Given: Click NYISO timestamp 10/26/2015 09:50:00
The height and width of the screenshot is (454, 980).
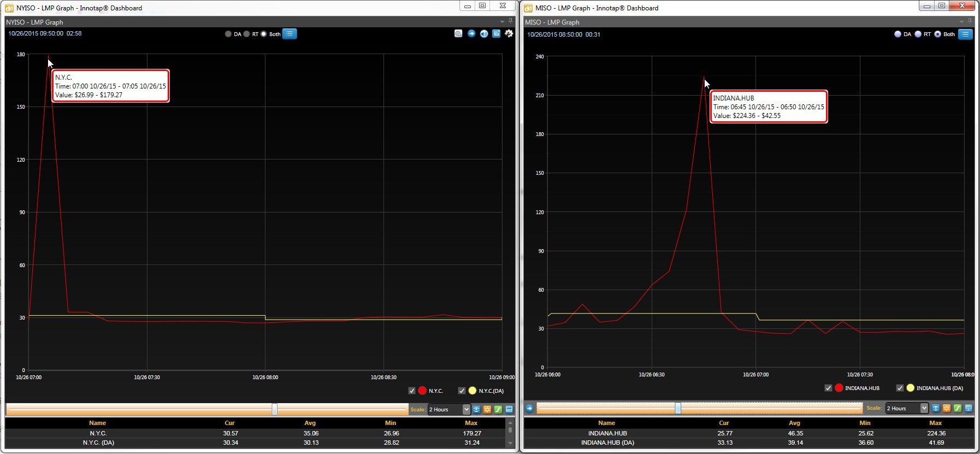Looking at the screenshot, I should (36, 33).
